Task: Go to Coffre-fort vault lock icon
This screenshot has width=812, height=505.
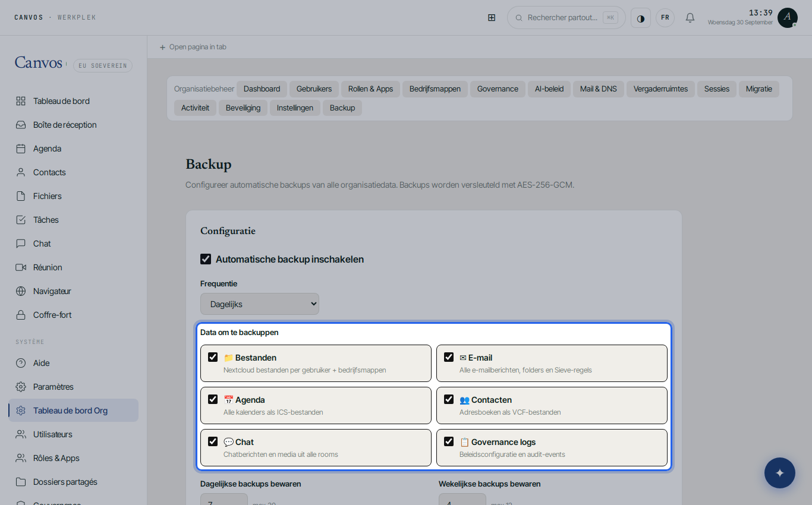Action: [21, 315]
